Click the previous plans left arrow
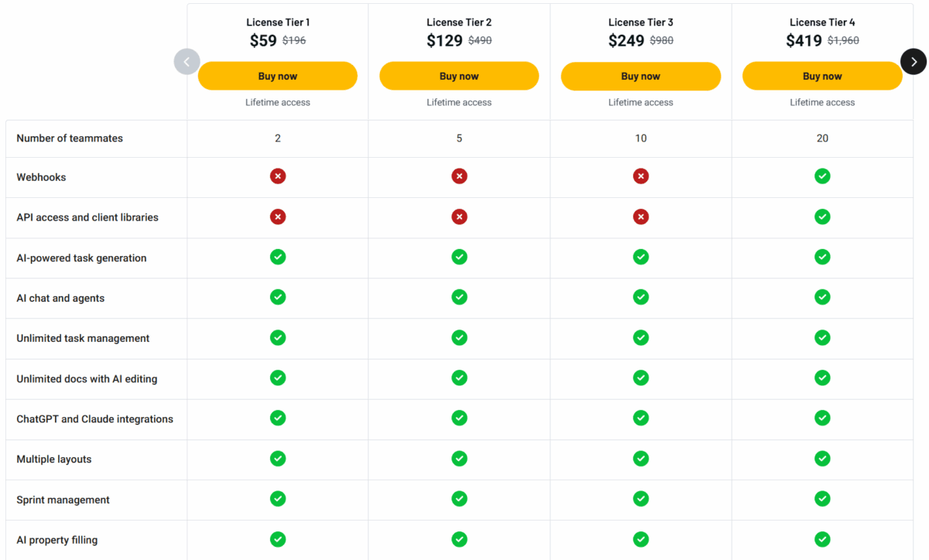The height and width of the screenshot is (560, 929). tap(187, 62)
